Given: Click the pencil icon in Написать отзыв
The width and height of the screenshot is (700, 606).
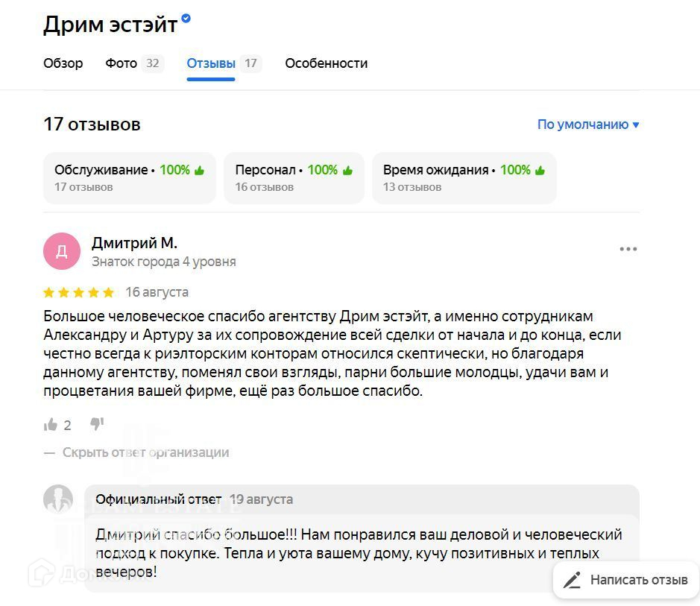Looking at the screenshot, I should tap(573, 580).
